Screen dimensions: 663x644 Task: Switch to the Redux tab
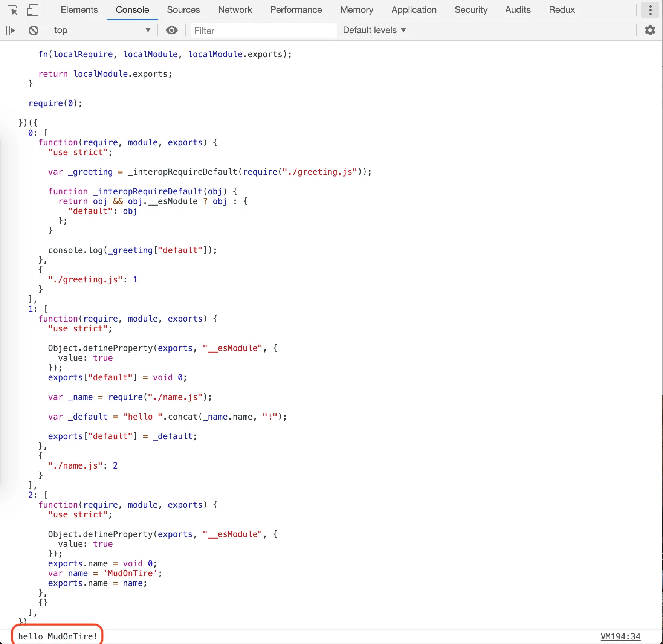pos(562,10)
